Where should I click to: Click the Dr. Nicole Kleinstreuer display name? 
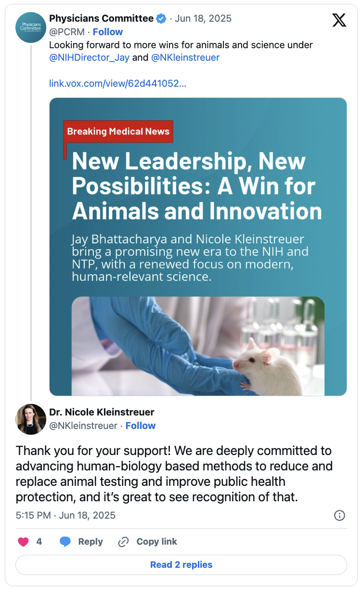point(102,412)
